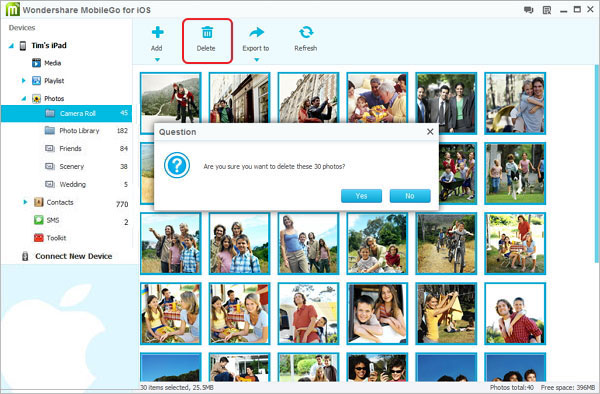Collapse the Tim's iPad device tree
Viewport: 600px width, 394px height.
(x=11, y=46)
